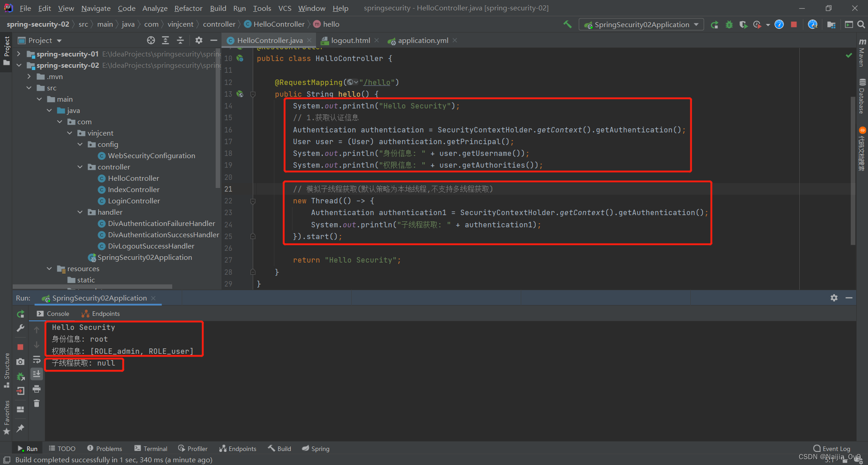This screenshot has height=465, width=868.
Task: Toggle scroll to end in console
Action: [x=37, y=374]
